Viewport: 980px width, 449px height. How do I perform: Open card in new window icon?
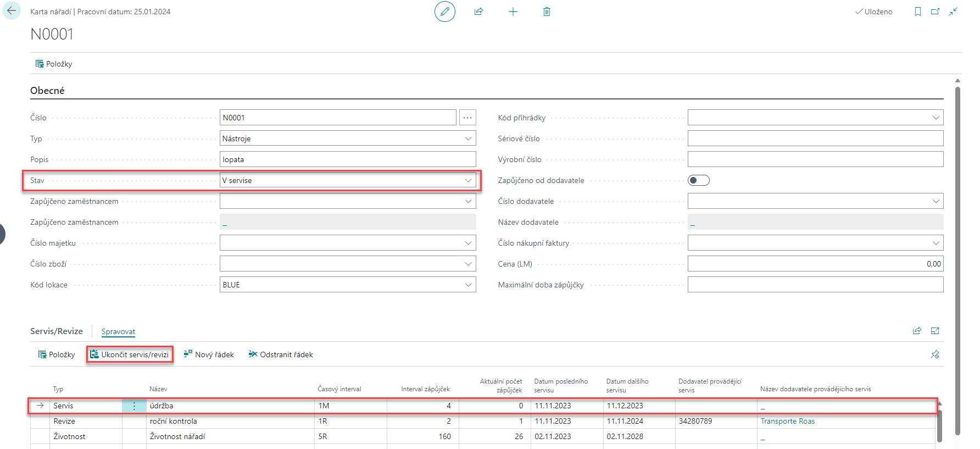tap(935, 12)
